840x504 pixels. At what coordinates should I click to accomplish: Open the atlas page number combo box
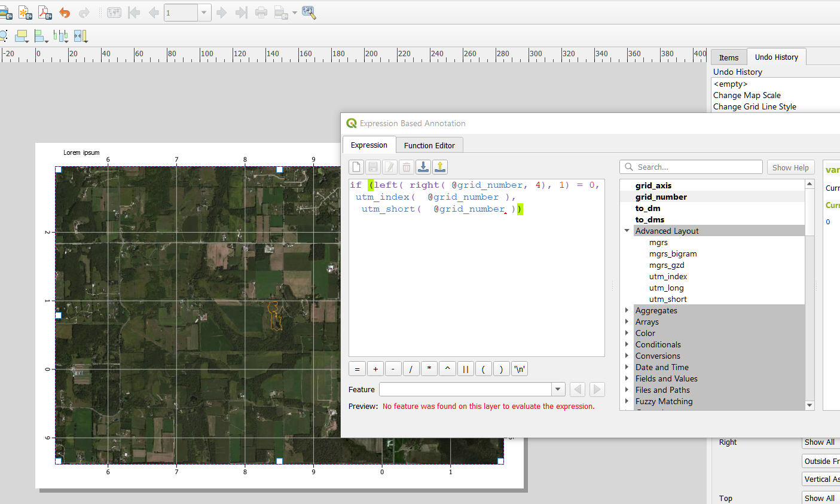pos(188,13)
